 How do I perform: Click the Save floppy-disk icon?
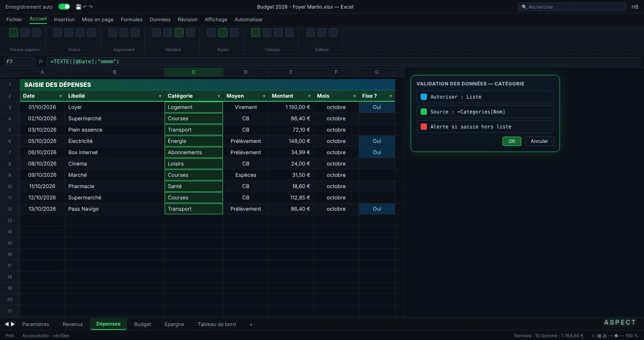coord(79,7)
